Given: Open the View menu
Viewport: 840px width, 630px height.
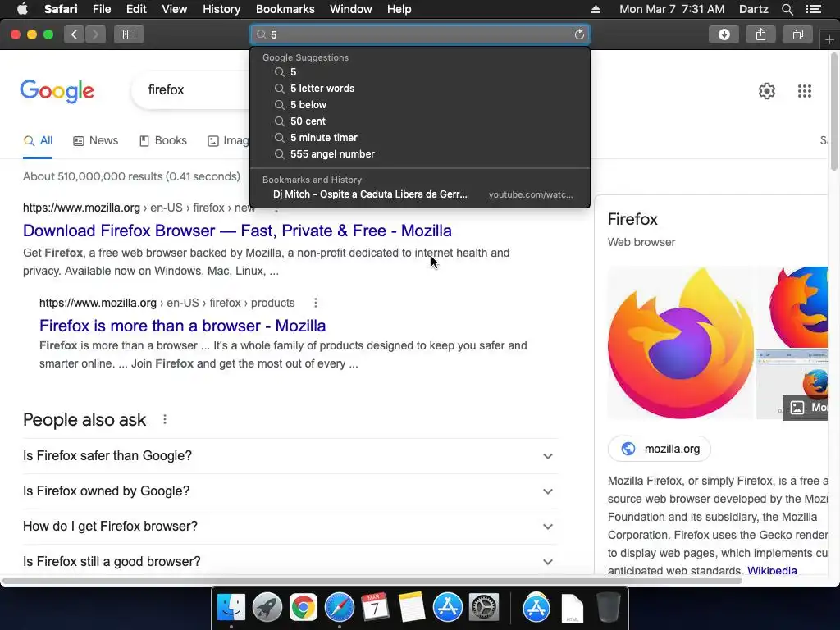Looking at the screenshot, I should point(175,9).
